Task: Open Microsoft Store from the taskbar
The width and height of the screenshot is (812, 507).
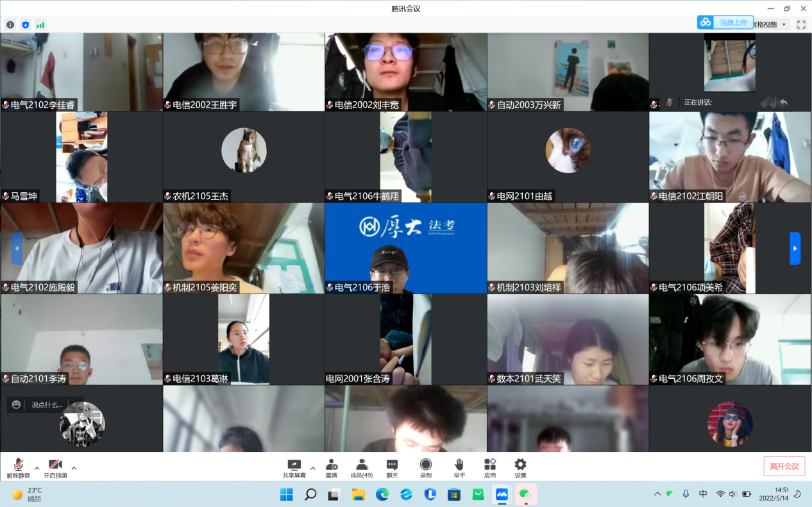Action: click(454, 494)
